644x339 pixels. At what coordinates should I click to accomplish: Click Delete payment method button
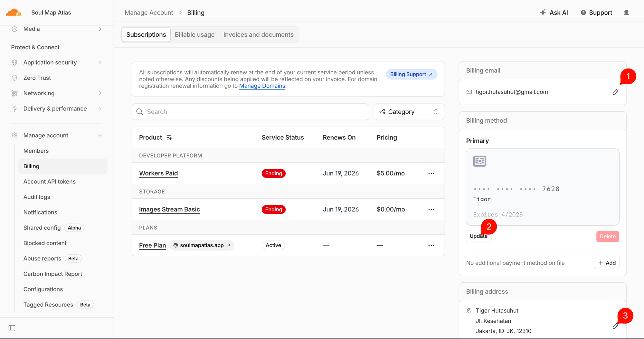(608, 236)
